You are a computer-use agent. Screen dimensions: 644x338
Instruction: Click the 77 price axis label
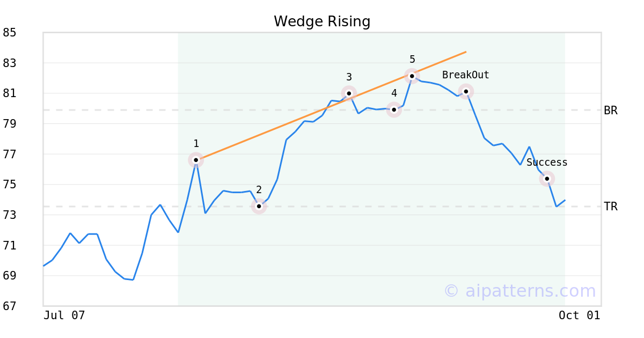tap(10, 155)
